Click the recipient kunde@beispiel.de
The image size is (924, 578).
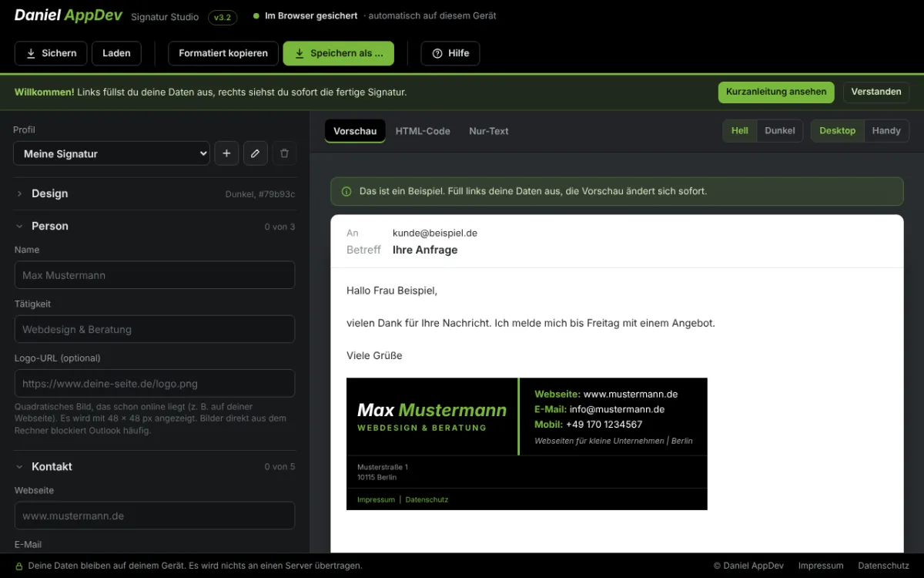click(435, 233)
